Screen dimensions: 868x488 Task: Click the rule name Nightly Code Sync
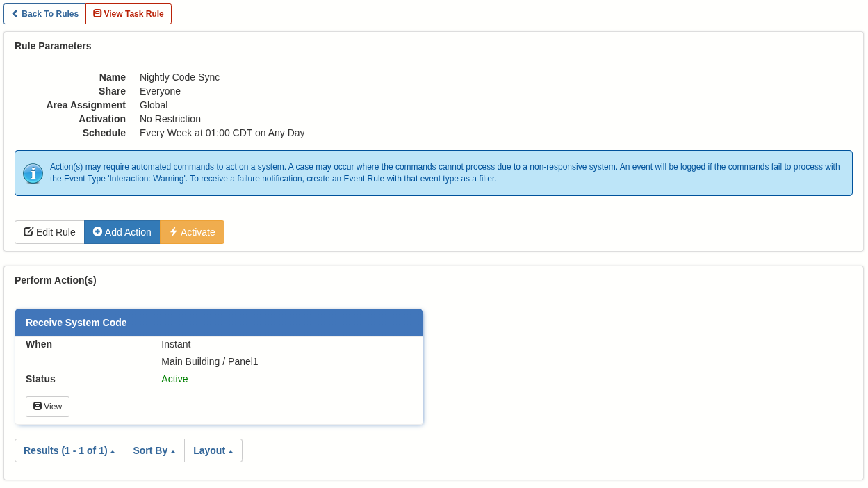[x=179, y=77]
